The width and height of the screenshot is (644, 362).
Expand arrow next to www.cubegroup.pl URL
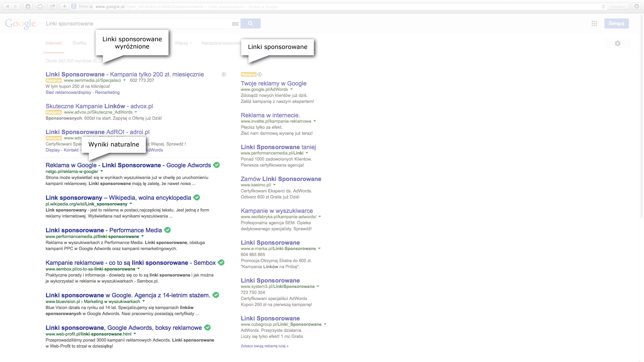tap(325, 324)
